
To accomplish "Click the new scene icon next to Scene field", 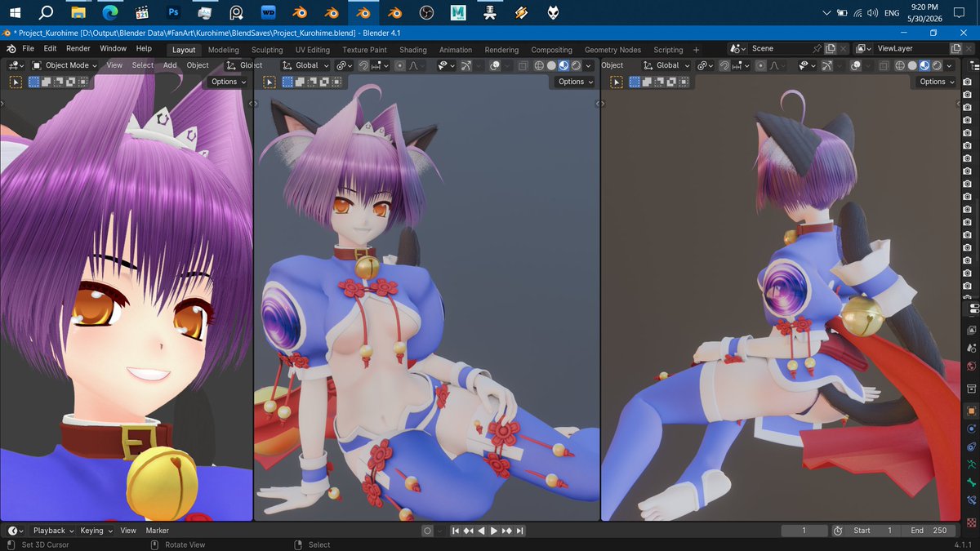I will [x=829, y=49].
